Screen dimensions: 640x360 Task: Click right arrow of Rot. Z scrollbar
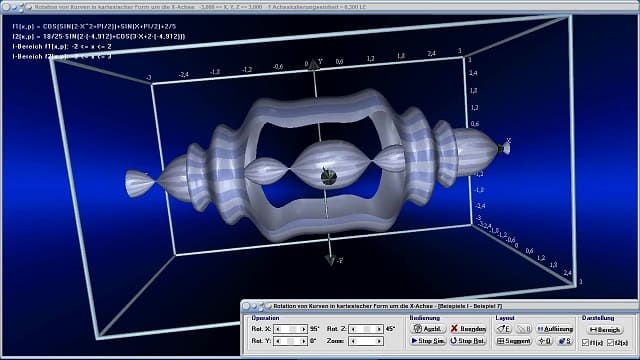click(x=379, y=329)
